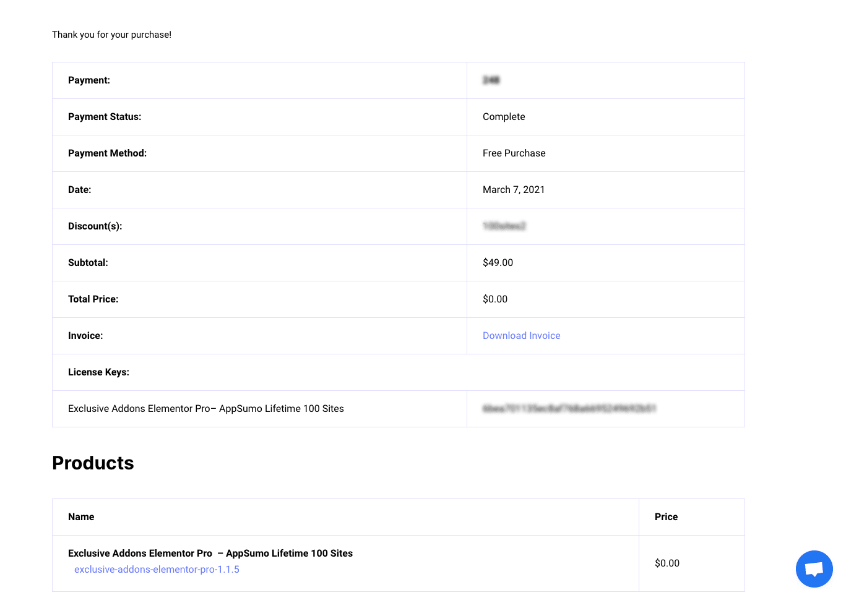
Task: Select the 'March 7, 2021' date
Action: [x=514, y=190]
